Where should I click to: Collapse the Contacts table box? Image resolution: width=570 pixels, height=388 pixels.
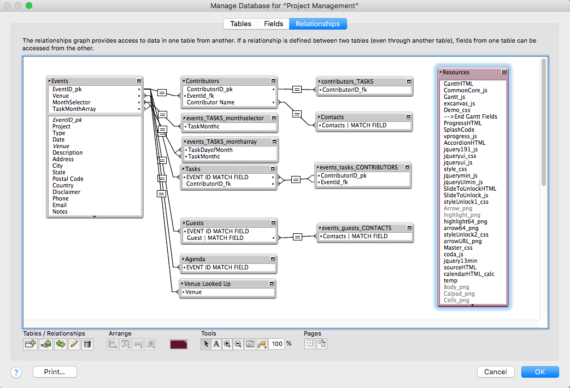coord(408,117)
